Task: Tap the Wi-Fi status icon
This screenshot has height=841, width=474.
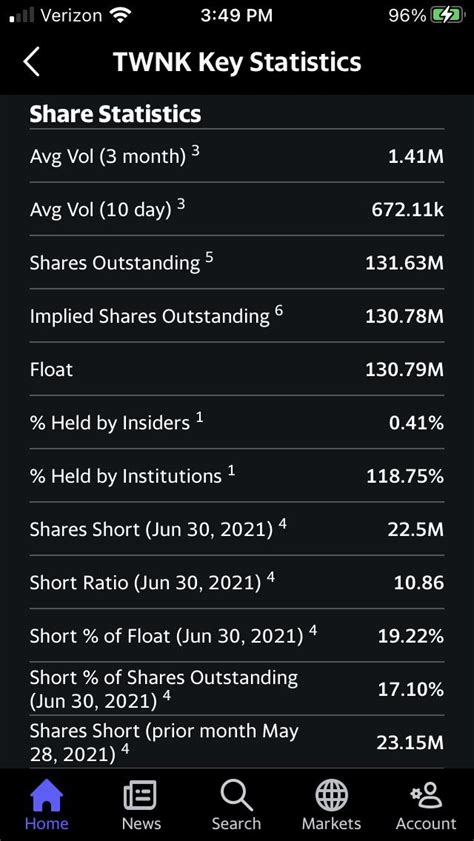Action: pyautogui.click(x=120, y=16)
